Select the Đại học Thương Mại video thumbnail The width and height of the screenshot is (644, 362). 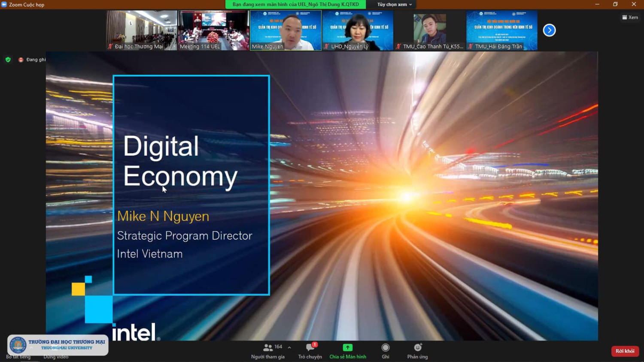(x=142, y=30)
